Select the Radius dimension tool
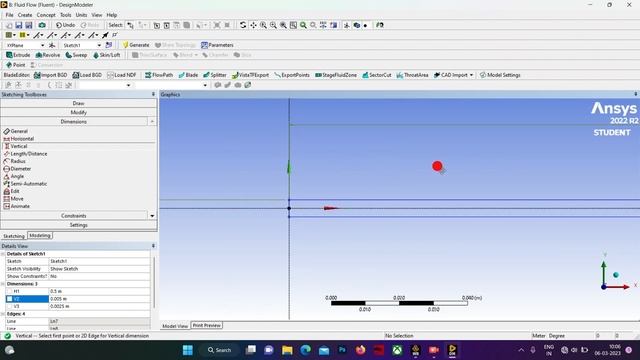Screen dimensions: 640x360 tap(15, 161)
